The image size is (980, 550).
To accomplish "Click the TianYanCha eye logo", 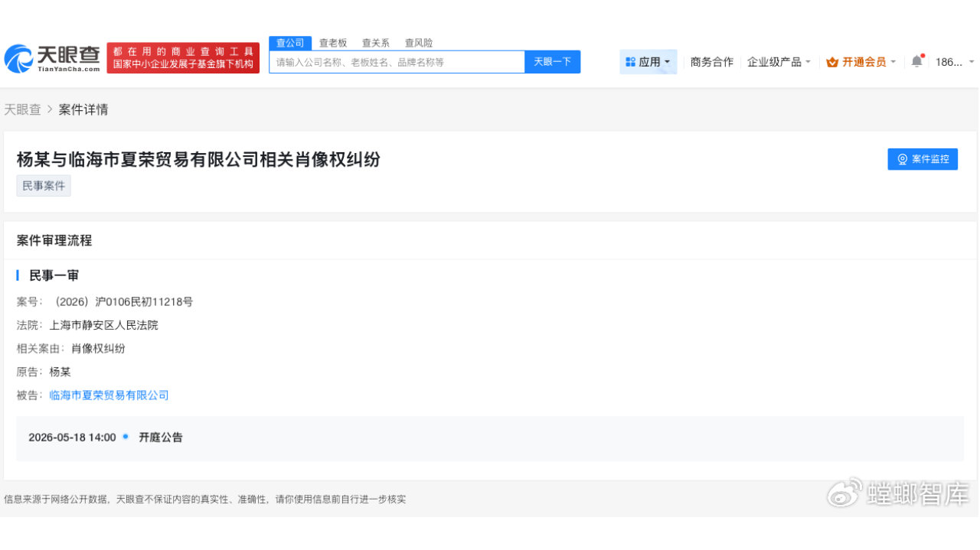I will (21, 57).
